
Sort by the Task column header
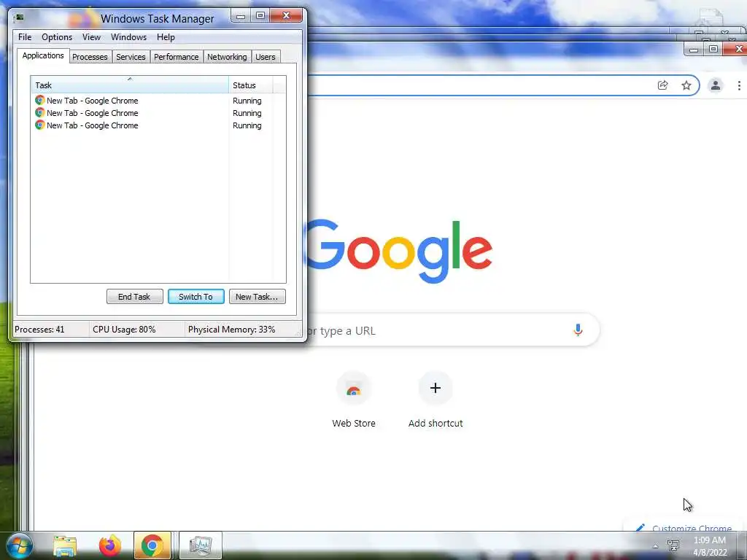[x=130, y=85]
